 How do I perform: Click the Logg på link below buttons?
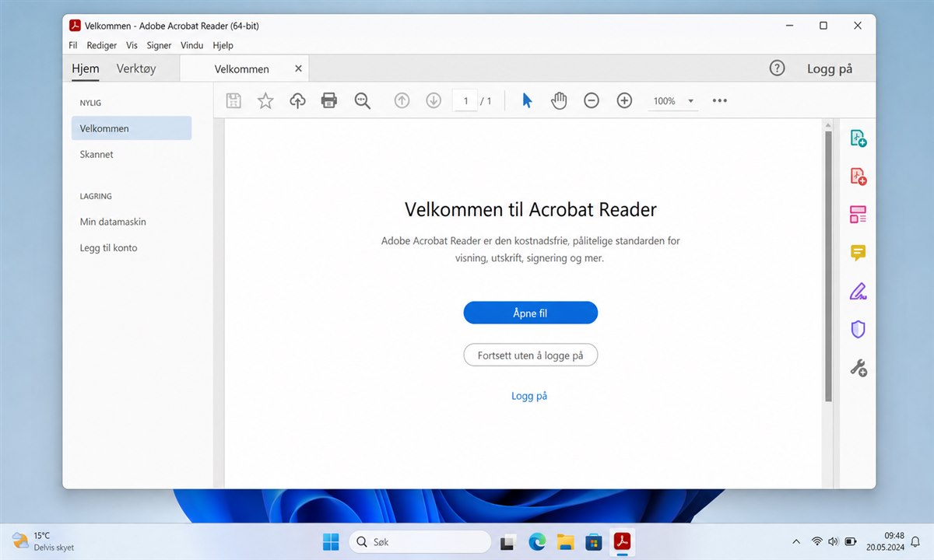[x=529, y=396]
